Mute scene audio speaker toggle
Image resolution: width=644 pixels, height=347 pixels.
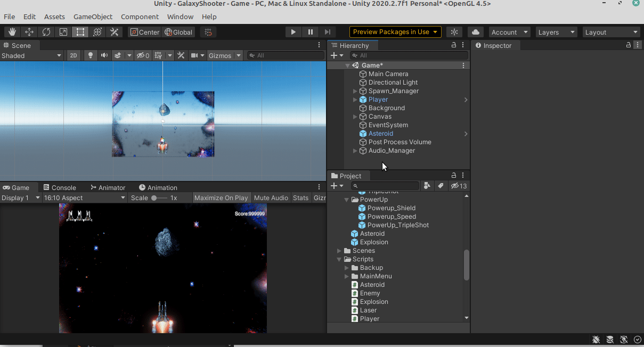[104, 55]
